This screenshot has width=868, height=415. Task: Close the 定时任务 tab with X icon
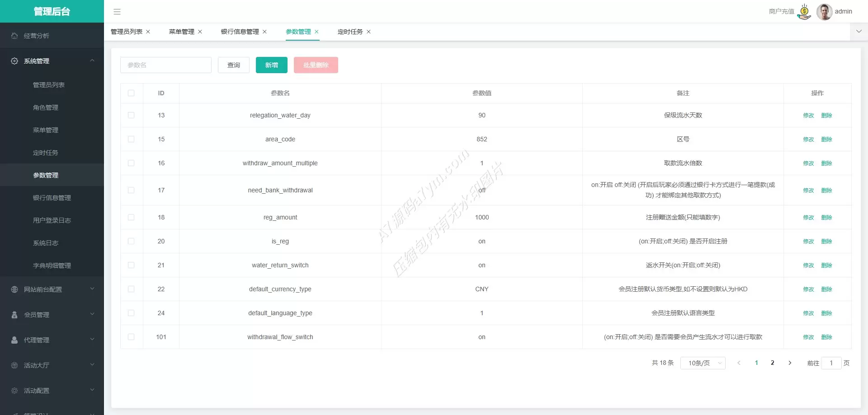click(368, 32)
